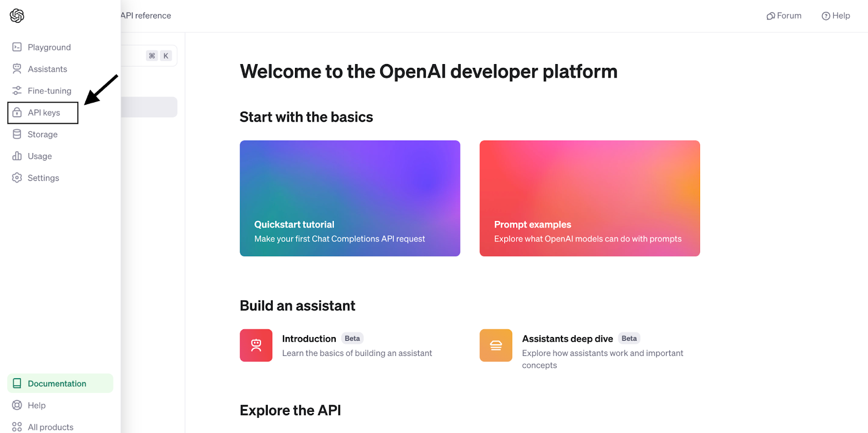Click the 'Welcome to the OpenAI developer platform' title

[x=429, y=72]
